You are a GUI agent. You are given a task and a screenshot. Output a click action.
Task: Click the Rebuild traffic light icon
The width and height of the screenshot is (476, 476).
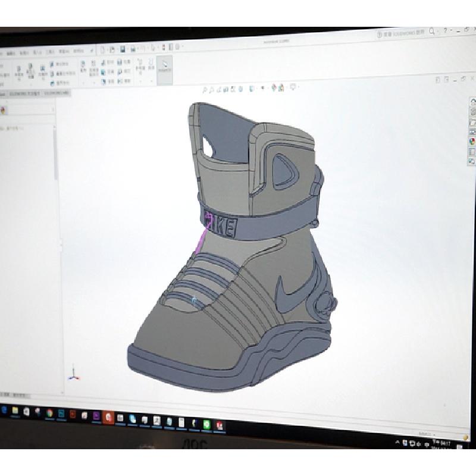coord(164,48)
